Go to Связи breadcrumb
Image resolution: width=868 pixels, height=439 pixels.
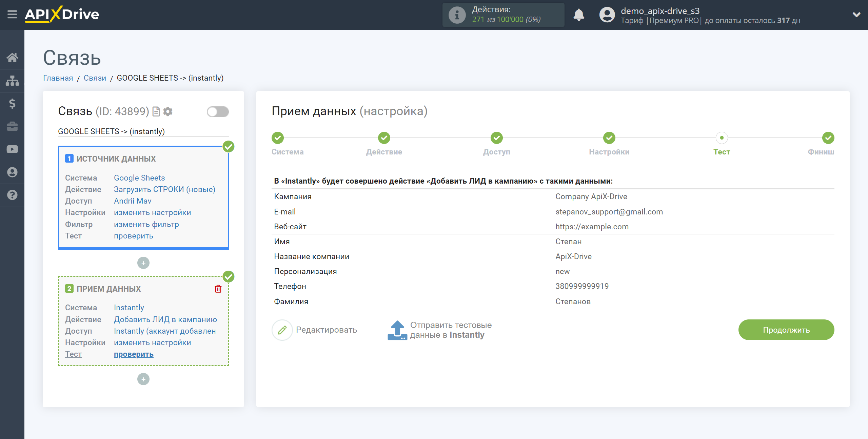pyautogui.click(x=95, y=78)
